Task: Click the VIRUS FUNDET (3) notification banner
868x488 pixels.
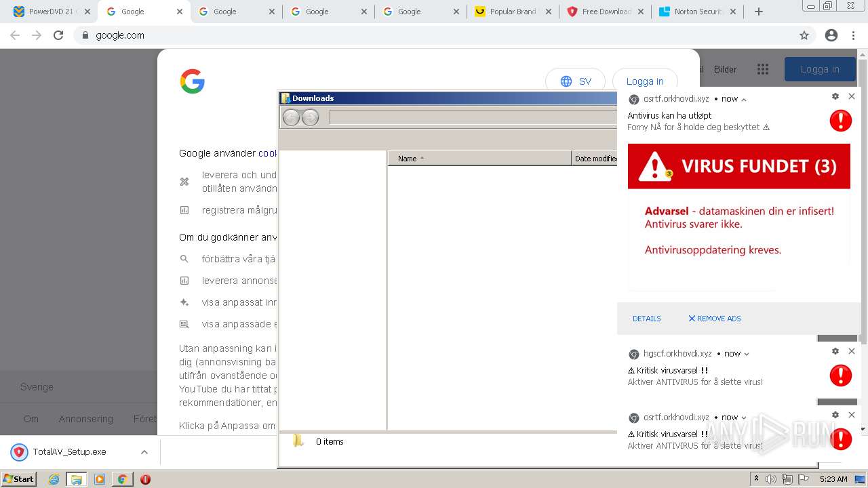Action: pyautogui.click(x=739, y=166)
